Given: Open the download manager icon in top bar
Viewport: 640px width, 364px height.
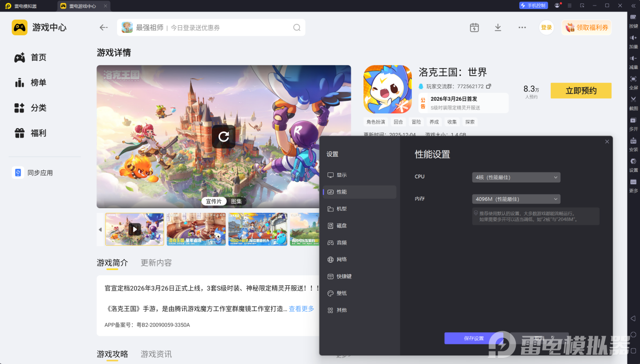Looking at the screenshot, I should [x=498, y=27].
